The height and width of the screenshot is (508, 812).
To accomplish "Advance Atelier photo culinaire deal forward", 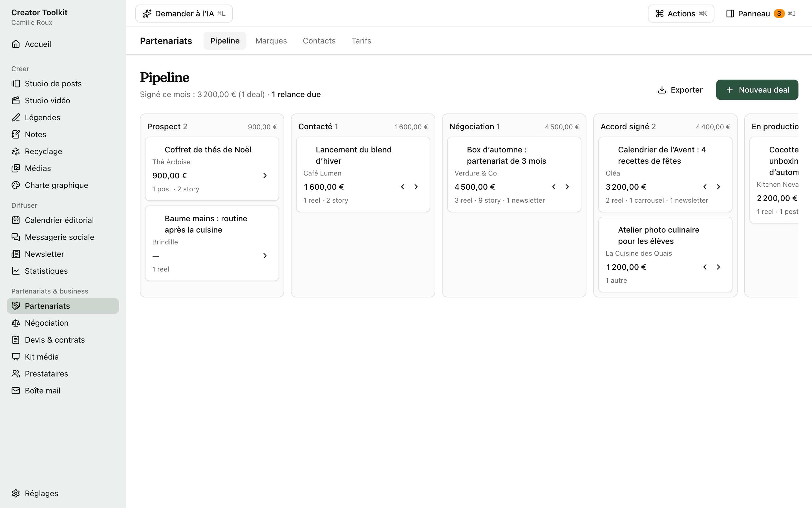I will pyautogui.click(x=718, y=267).
